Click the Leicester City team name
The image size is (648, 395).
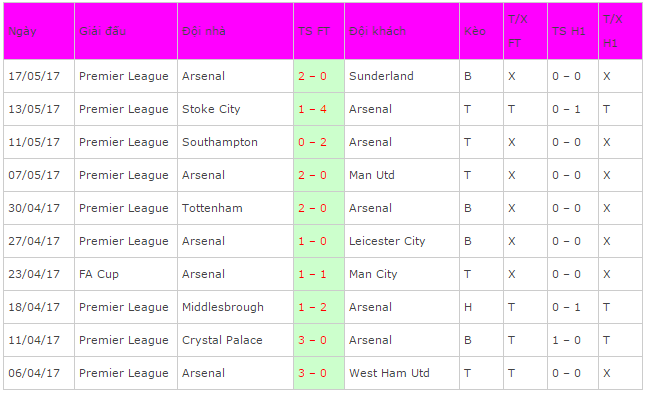(387, 241)
